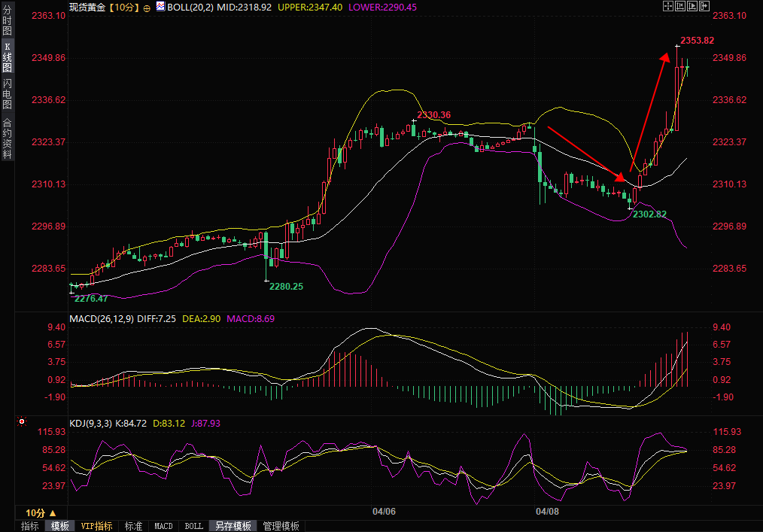Open the 合约资料 side tab
The height and width of the screenshot is (532, 763).
coord(7,138)
